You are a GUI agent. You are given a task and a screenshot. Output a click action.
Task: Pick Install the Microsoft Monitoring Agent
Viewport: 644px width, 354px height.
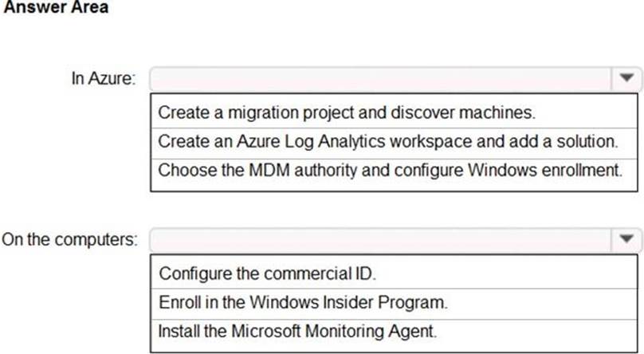point(297,330)
